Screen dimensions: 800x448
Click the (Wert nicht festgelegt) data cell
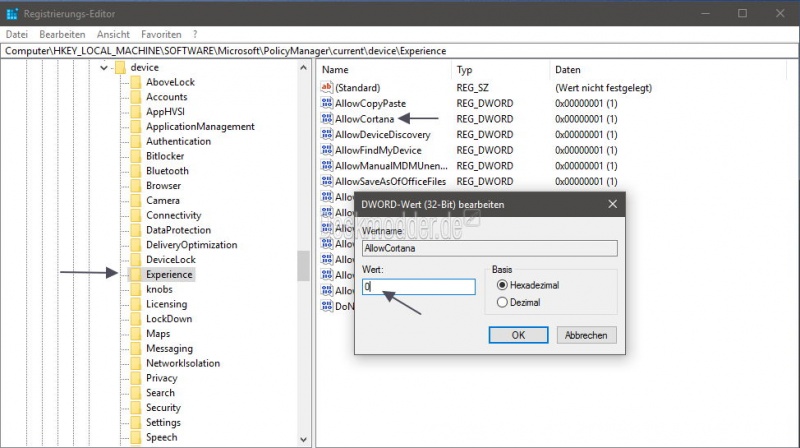click(603, 88)
